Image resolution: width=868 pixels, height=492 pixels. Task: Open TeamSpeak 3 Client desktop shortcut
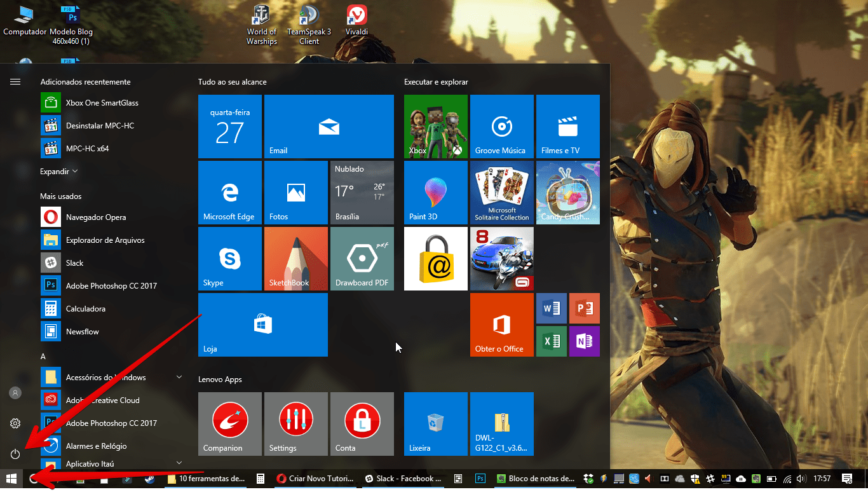(x=309, y=25)
